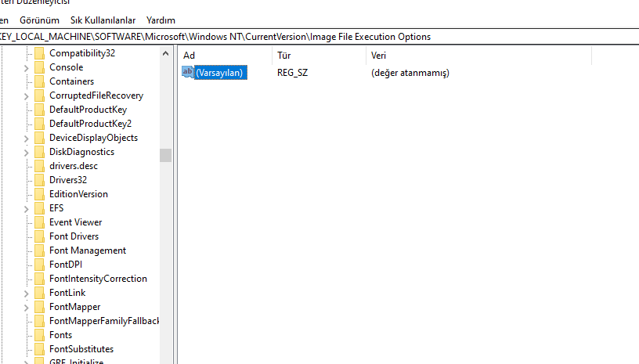Screen dimensions: 639x364
Task: Expand the EFS key
Action: tap(26, 209)
